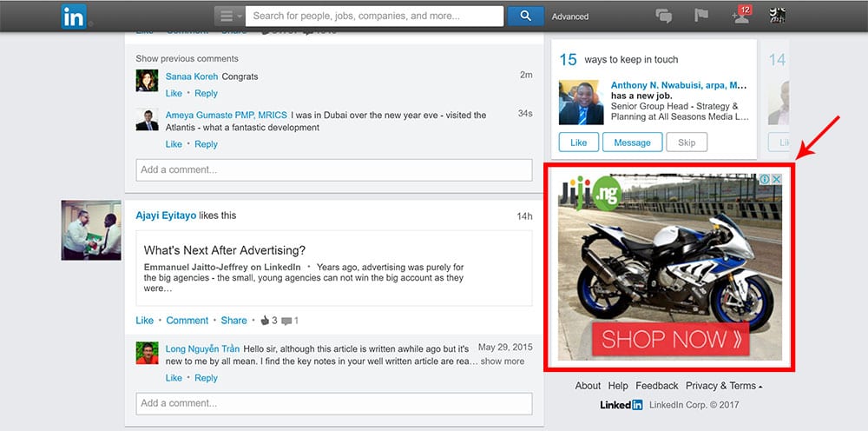This screenshot has height=431, width=868.
Task: Close the Jiji.ng advertisement with the X
Action: 776,179
